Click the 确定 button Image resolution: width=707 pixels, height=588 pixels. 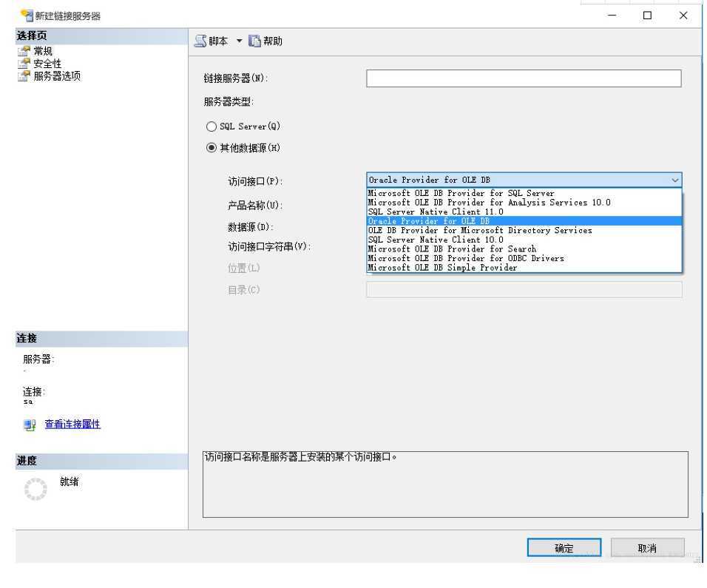(x=564, y=548)
